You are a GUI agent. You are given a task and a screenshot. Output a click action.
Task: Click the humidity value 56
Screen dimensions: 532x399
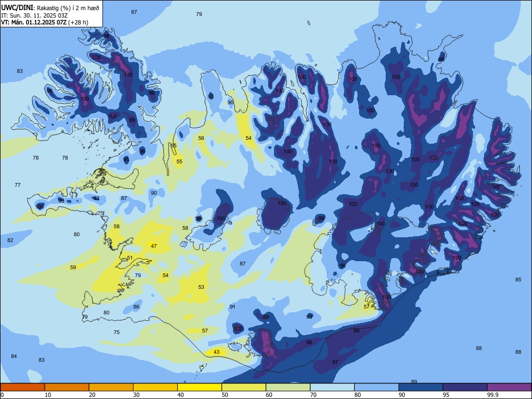click(201, 138)
